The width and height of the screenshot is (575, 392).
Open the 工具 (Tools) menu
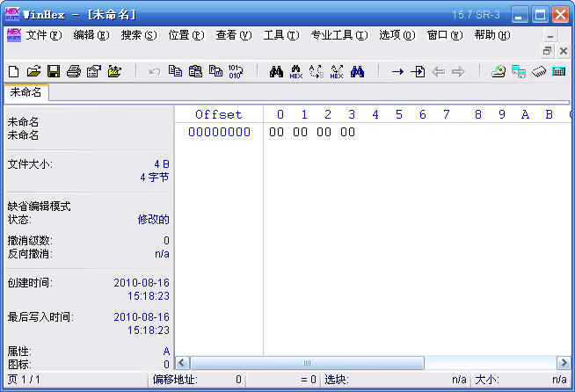coord(280,35)
